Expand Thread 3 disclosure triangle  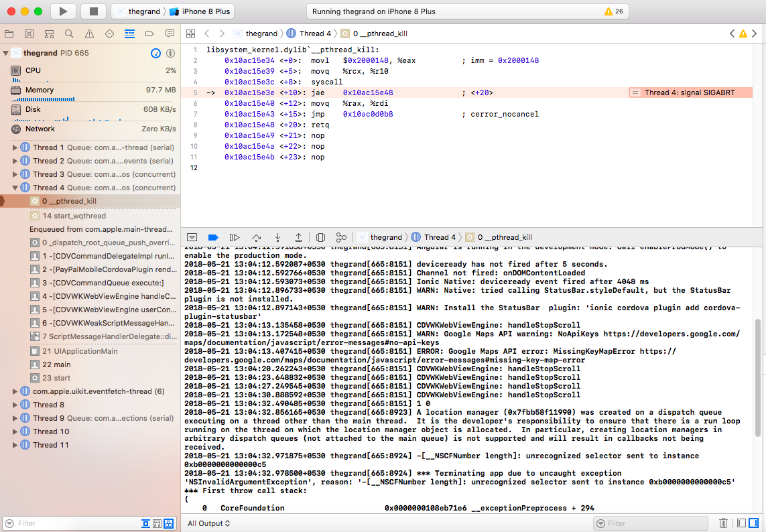pyautogui.click(x=15, y=174)
